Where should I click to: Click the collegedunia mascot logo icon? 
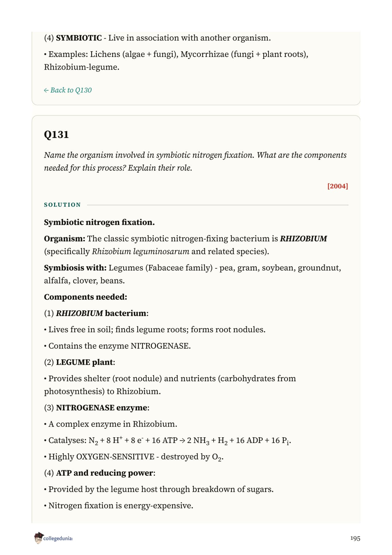tap(38, 538)
